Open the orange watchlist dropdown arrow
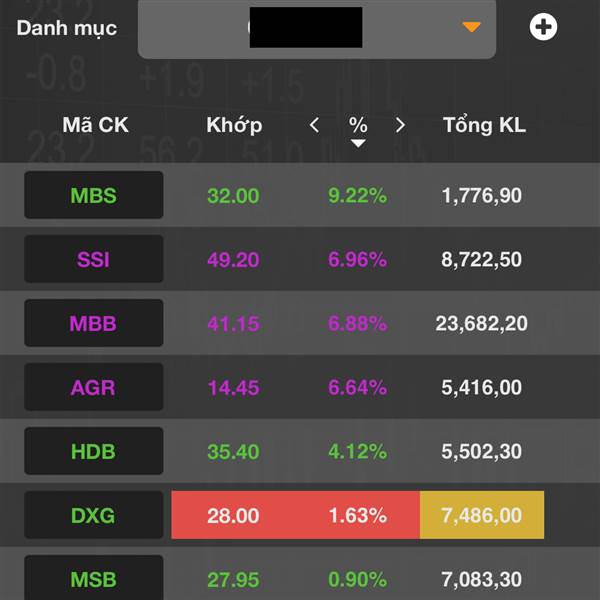 471,27
